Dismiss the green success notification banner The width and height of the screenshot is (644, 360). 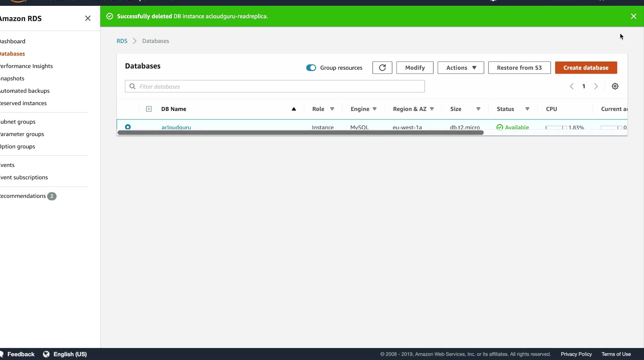tap(634, 16)
